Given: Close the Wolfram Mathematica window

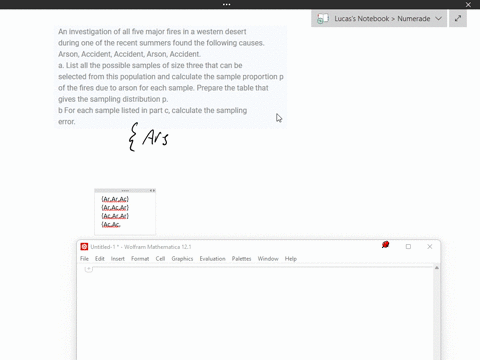Looking at the screenshot, I should (430, 247).
